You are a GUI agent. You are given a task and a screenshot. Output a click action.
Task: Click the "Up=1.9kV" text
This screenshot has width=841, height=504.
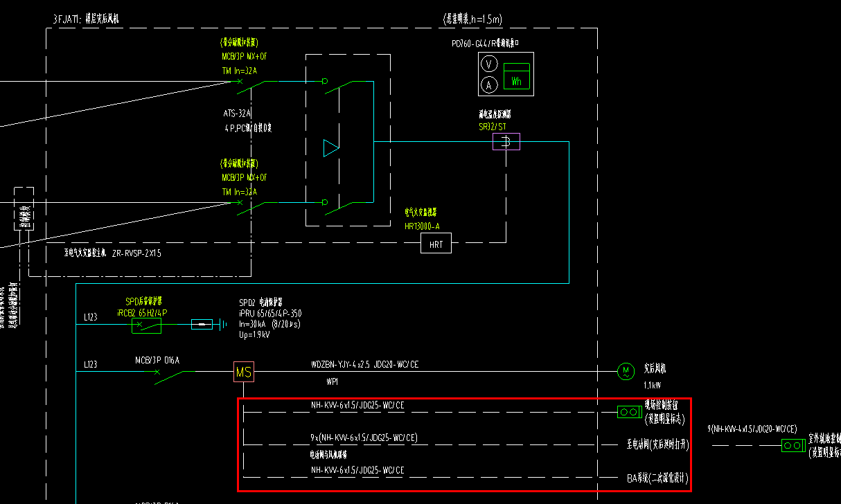[255, 334]
